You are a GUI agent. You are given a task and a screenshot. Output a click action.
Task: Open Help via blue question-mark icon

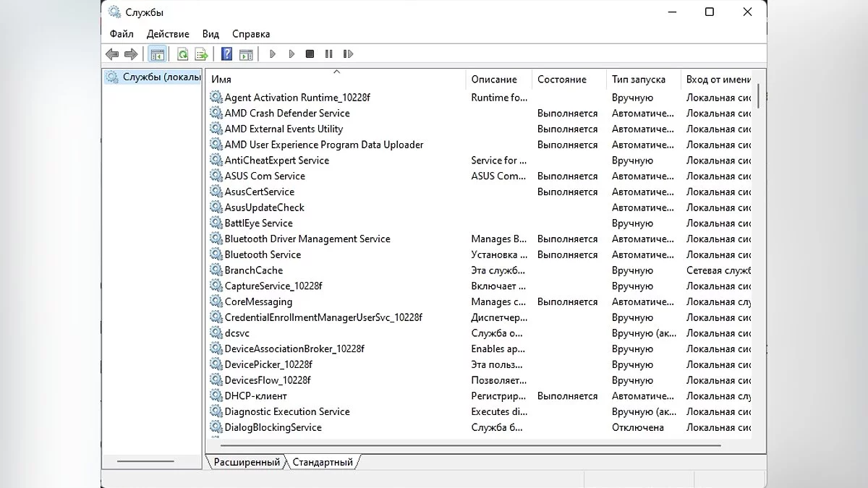pos(226,54)
